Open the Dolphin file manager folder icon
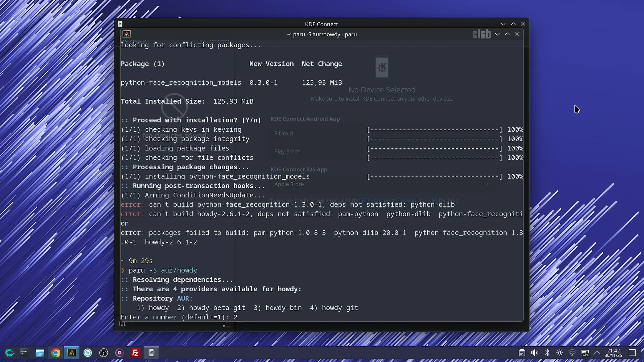 (40, 353)
